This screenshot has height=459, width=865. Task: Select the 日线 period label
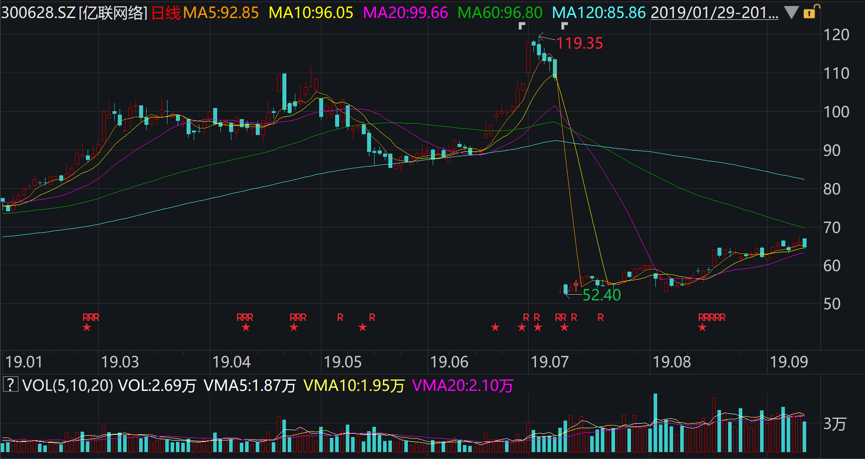point(166,13)
